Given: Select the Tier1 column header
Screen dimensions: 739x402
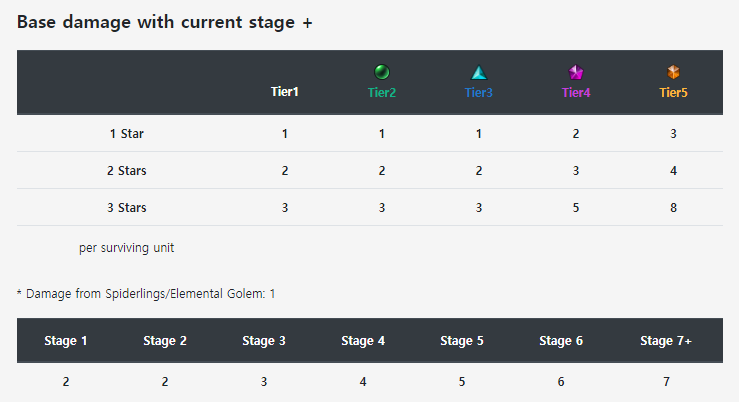Looking at the screenshot, I should pyautogui.click(x=285, y=92).
